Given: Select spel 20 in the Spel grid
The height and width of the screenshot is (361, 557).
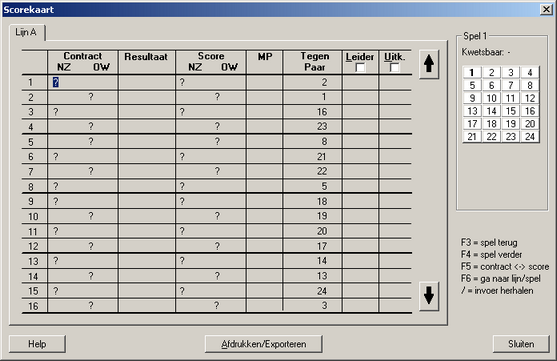Looking at the screenshot, I should click(530, 124).
